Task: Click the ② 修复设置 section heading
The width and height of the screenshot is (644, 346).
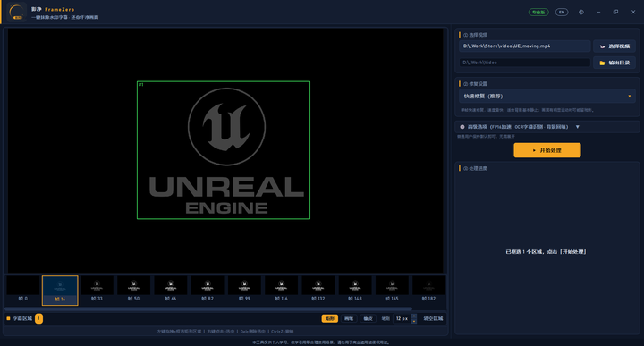Action: coord(475,84)
